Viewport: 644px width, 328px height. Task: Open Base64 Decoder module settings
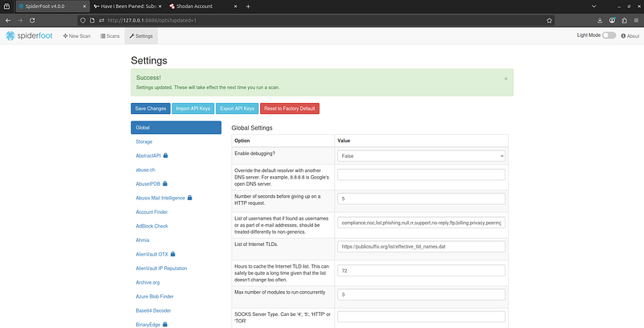pyautogui.click(x=153, y=310)
